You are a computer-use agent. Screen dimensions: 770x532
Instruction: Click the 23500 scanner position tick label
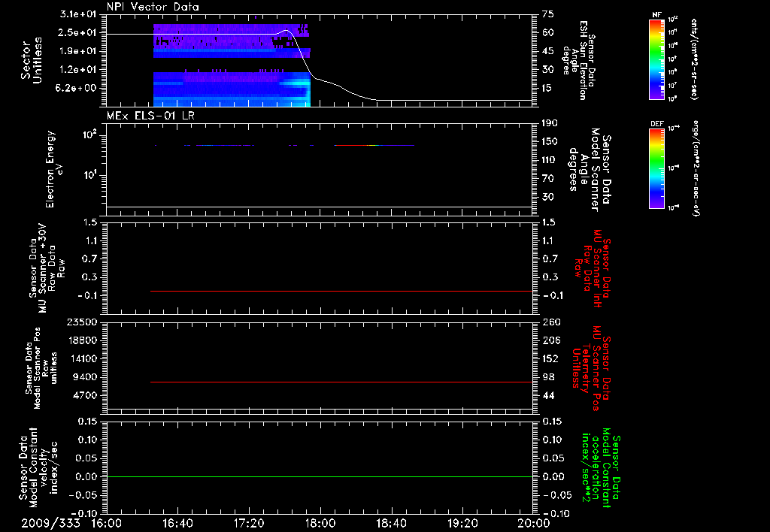(x=81, y=322)
